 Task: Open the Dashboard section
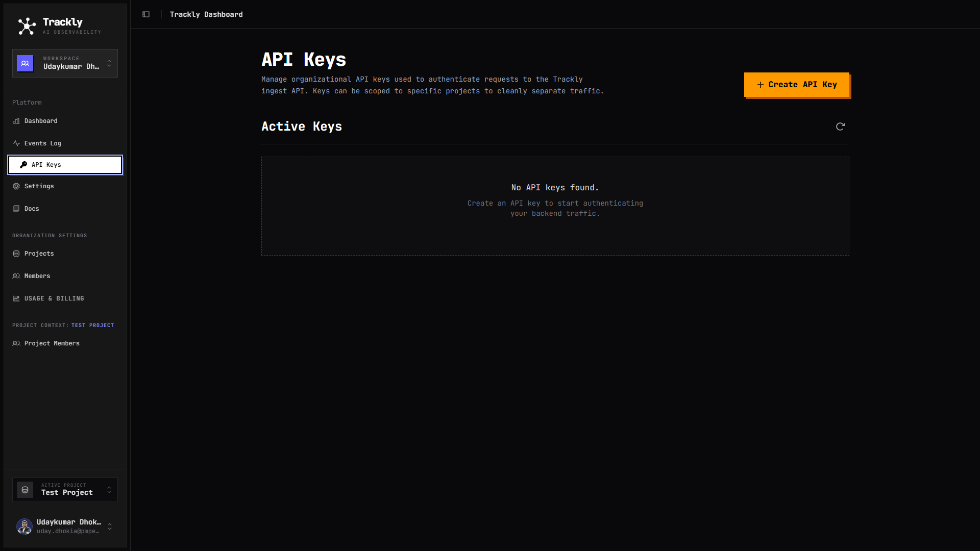41,121
